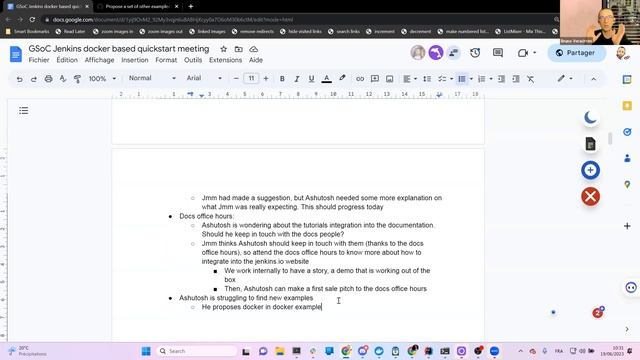Check cloud save status icon

pos(253,49)
